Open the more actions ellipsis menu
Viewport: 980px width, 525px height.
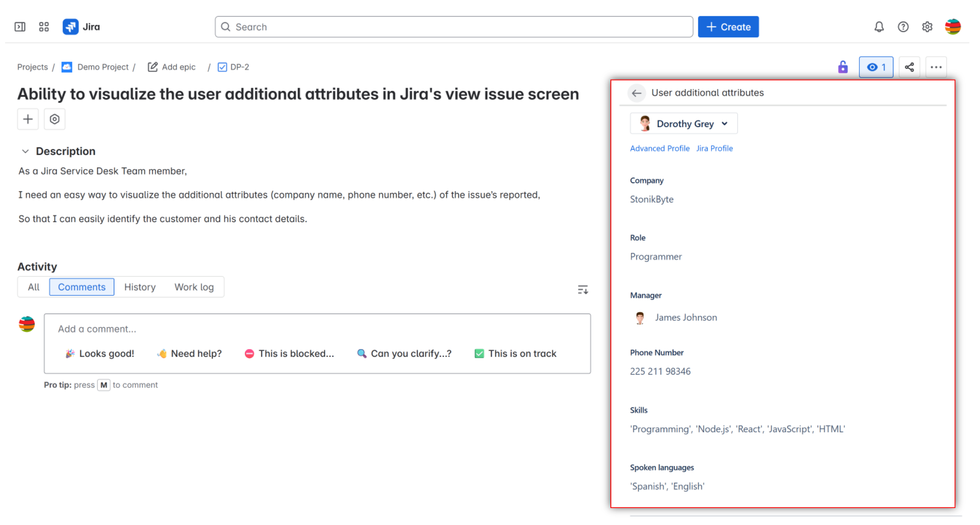[x=936, y=67]
